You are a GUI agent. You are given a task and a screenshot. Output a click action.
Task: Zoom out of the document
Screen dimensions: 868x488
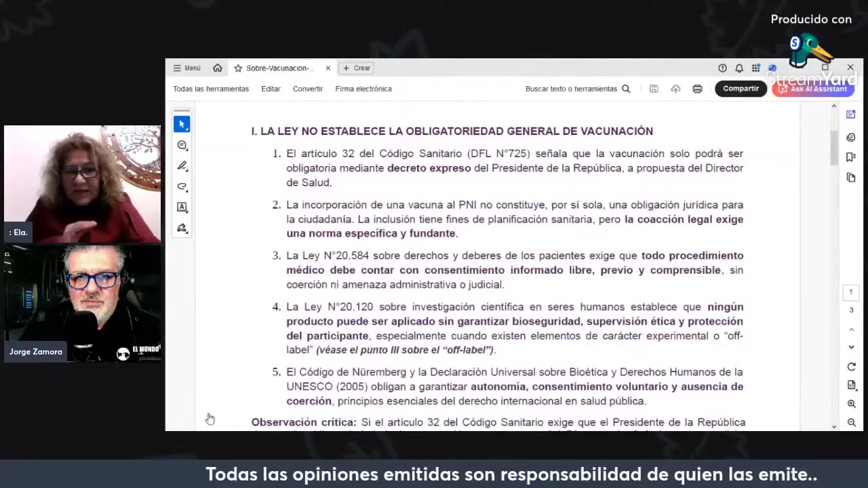pyautogui.click(x=852, y=422)
